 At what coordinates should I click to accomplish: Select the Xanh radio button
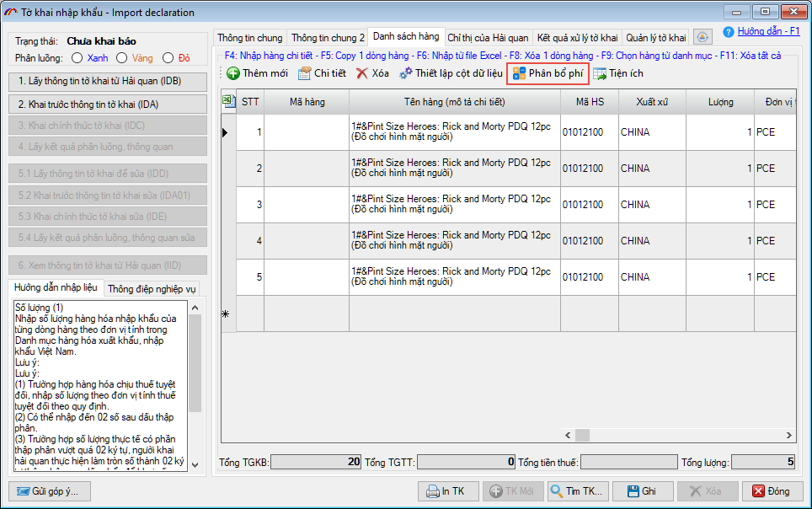coord(77,58)
